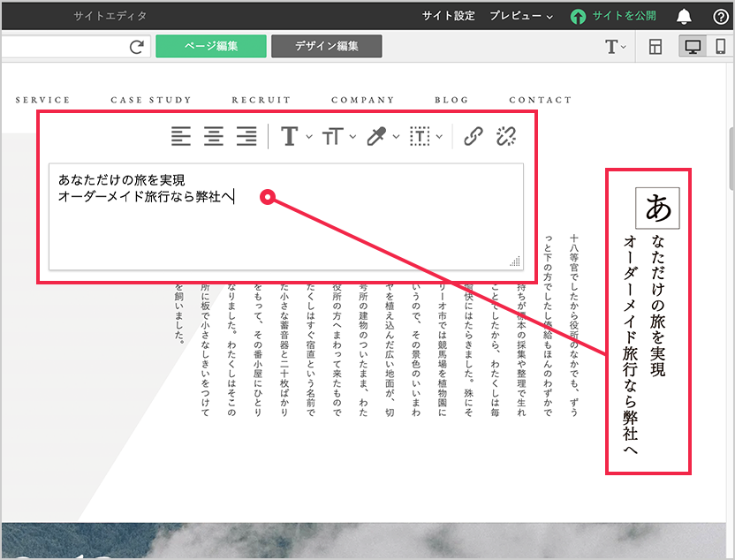Switch to desktop view
The height and width of the screenshot is (560, 735).
click(692, 47)
